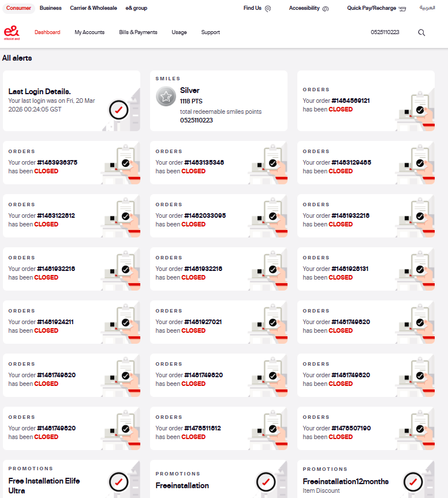Click checkmark icon on Free Installation Elife Ultra card
Viewport: 448px width, 498px height.
tap(119, 482)
